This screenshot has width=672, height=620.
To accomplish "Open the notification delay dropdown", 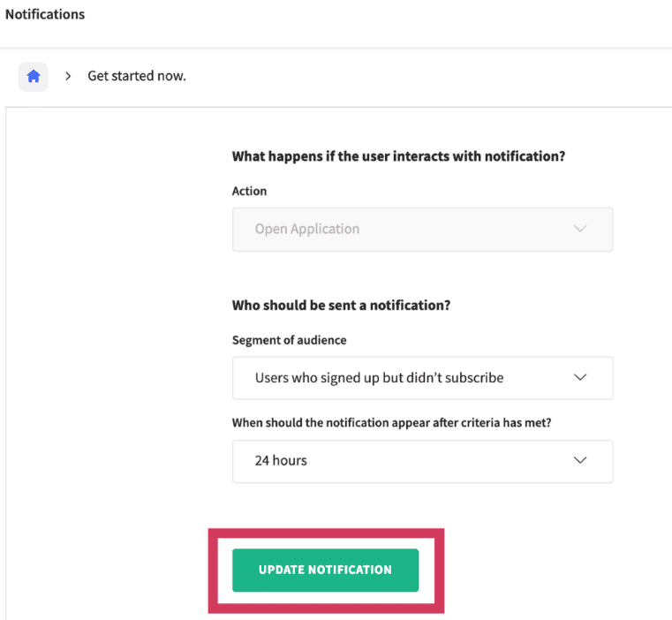I will 422,460.
